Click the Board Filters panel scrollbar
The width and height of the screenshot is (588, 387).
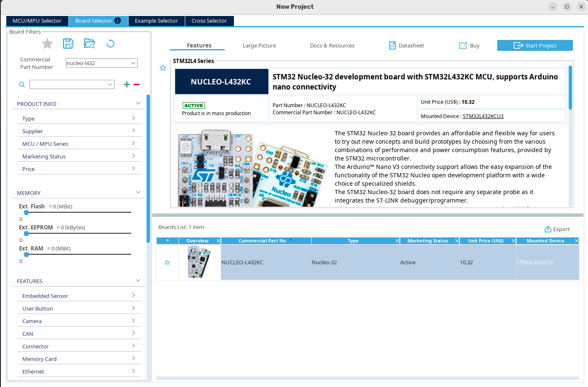148,169
